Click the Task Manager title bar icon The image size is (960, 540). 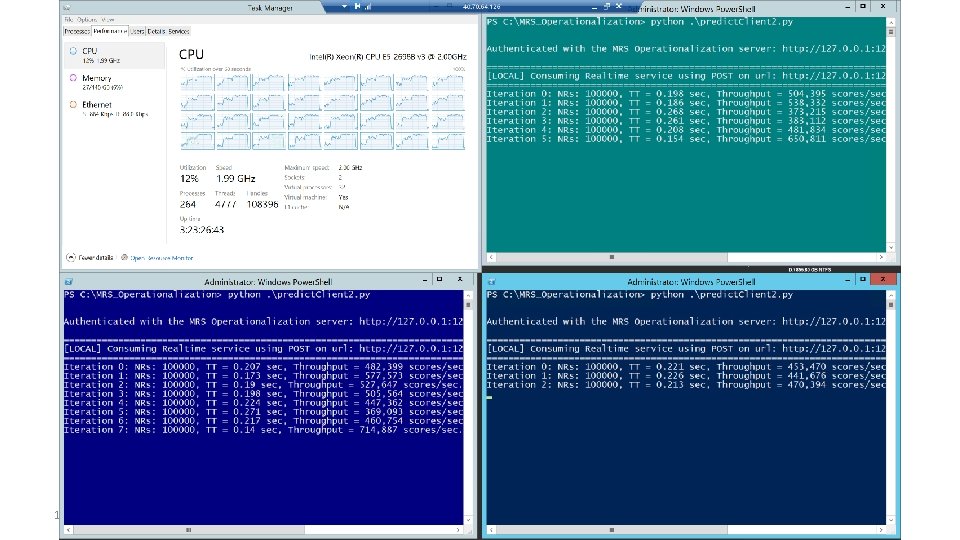pos(67,8)
